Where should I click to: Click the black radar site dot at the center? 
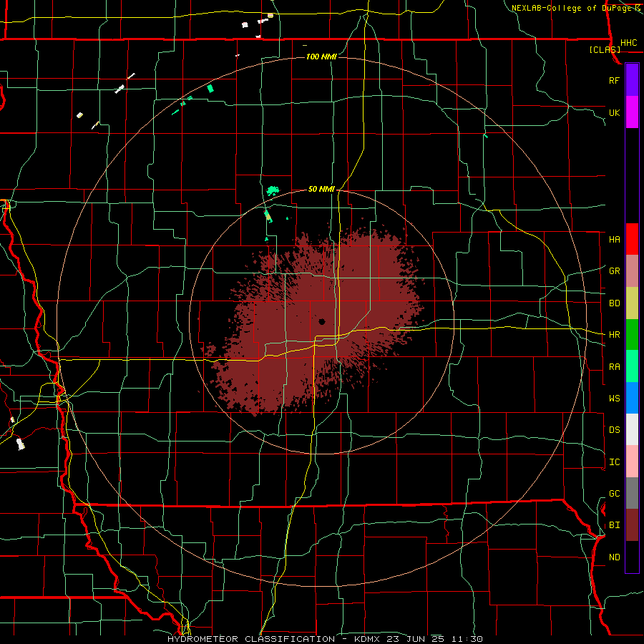click(321, 322)
